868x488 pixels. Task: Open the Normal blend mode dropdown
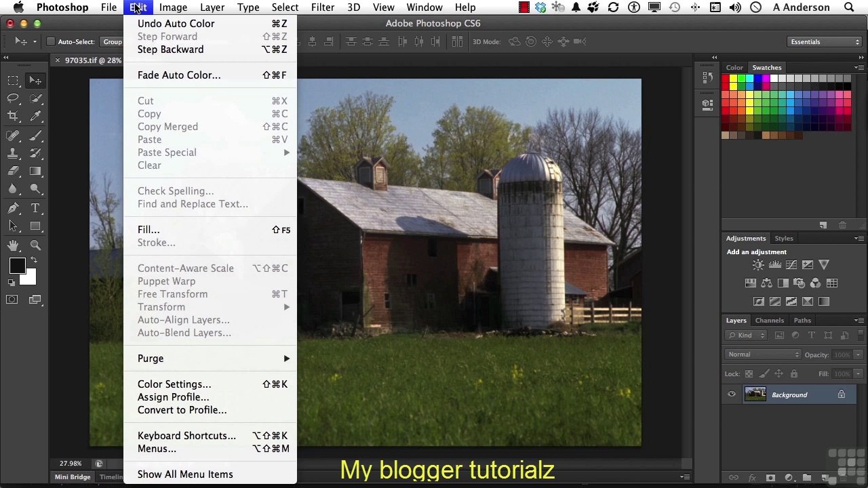[x=763, y=354]
